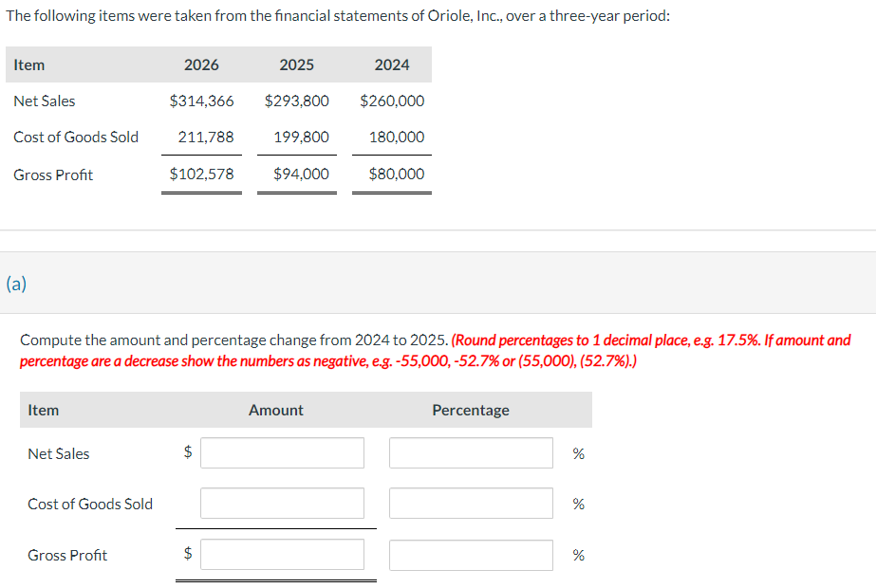This screenshot has height=588, width=876.
Task: Click the Cost of Goods Sold row label
Action: tap(76, 137)
